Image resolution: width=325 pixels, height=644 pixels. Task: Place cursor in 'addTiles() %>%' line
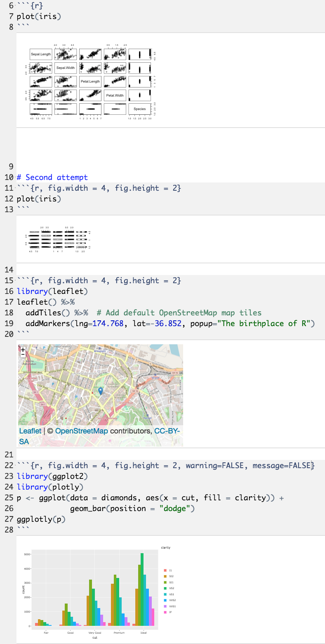tap(57, 313)
